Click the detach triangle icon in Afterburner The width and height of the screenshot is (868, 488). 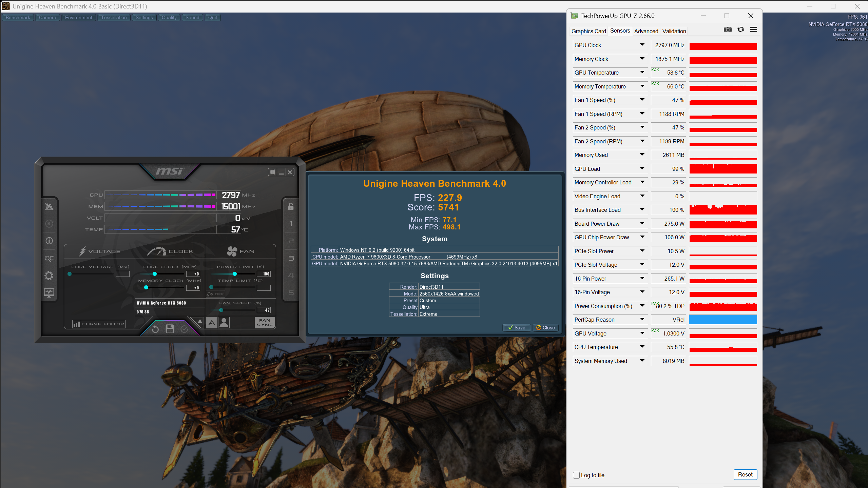tap(199, 321)
